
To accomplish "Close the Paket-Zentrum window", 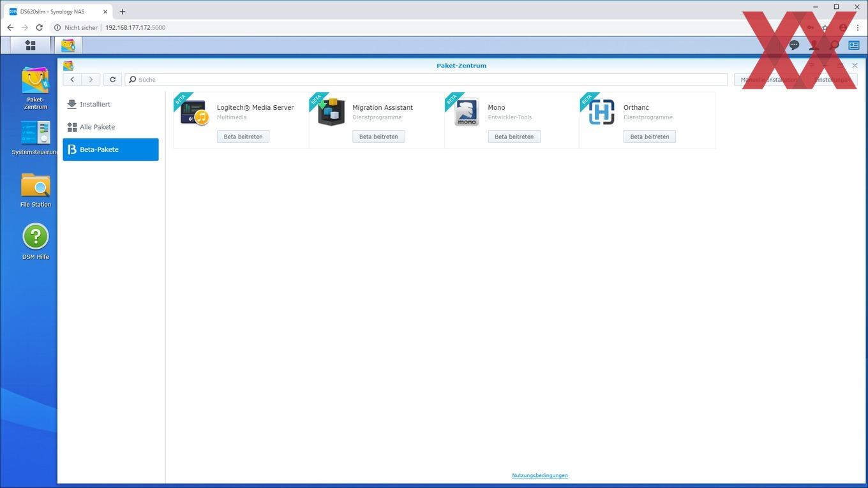I will click(855, 65).
